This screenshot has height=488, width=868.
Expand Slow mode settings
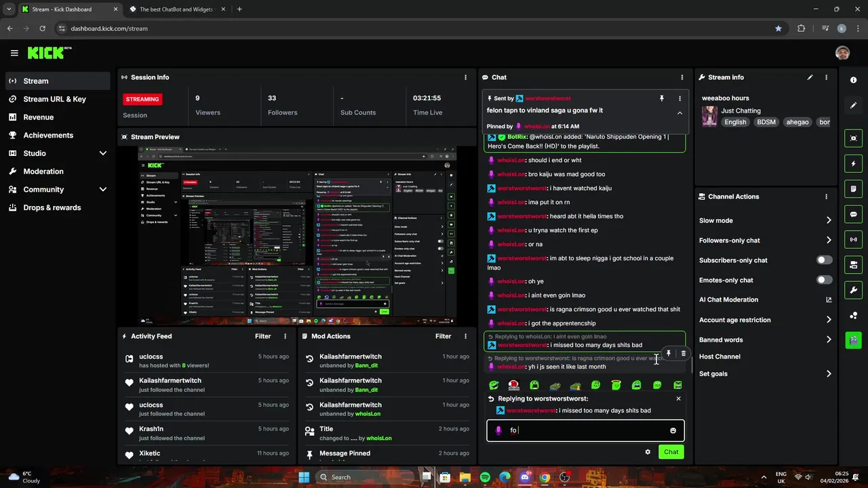(x=828, y=220)
